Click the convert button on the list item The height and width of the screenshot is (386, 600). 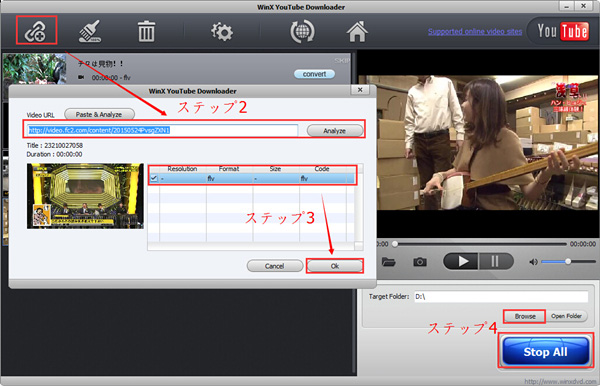point(315,74)
